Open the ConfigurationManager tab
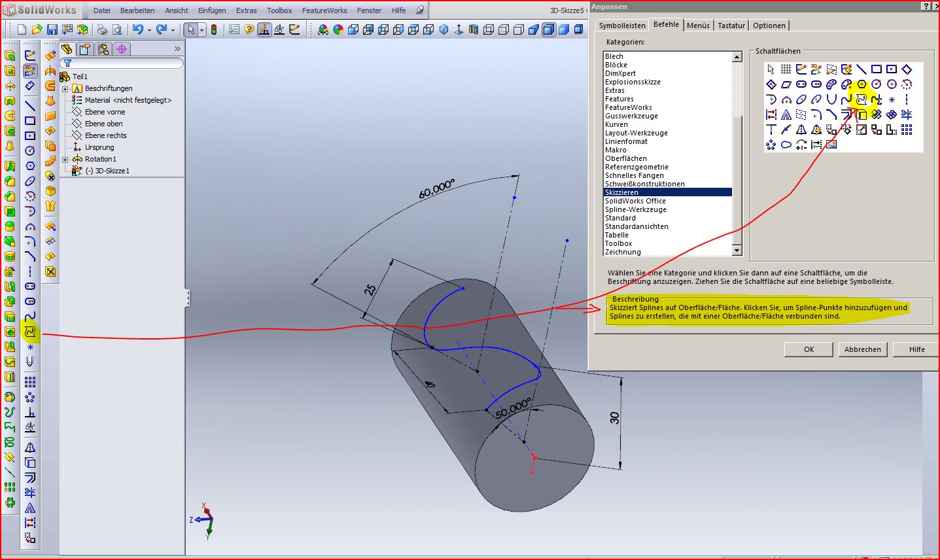The width and height of the screenshot is (940, 560). pos(103,49)
